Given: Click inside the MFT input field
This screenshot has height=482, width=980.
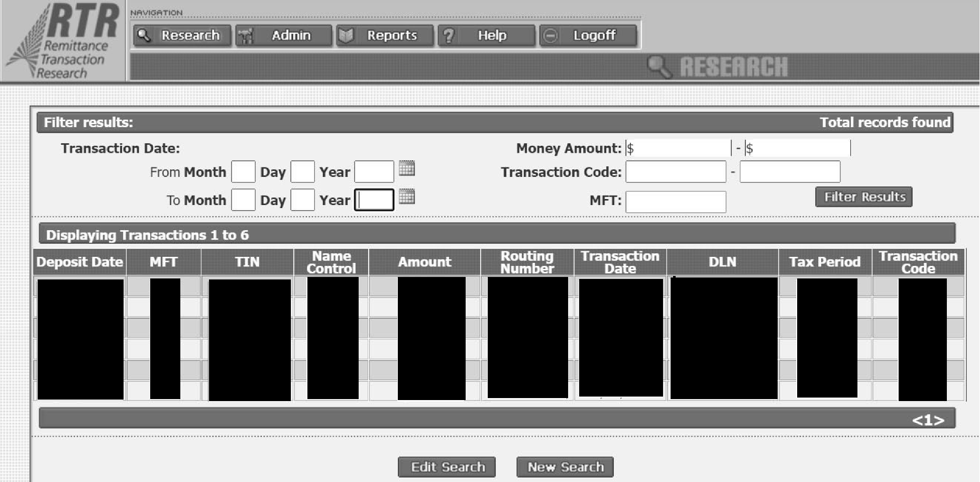Looking at the screenshot, I should pos(676,202).
